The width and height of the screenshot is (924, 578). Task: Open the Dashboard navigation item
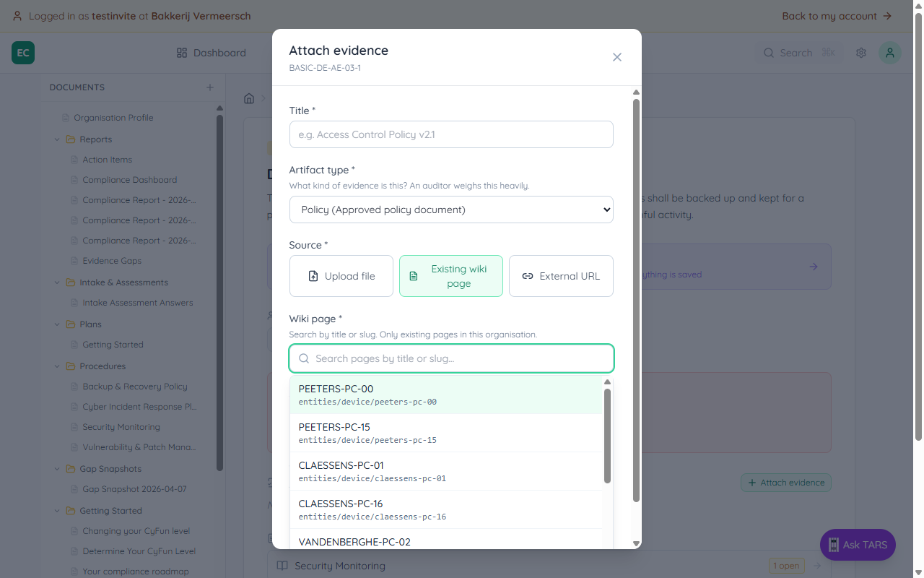(211, 52)
